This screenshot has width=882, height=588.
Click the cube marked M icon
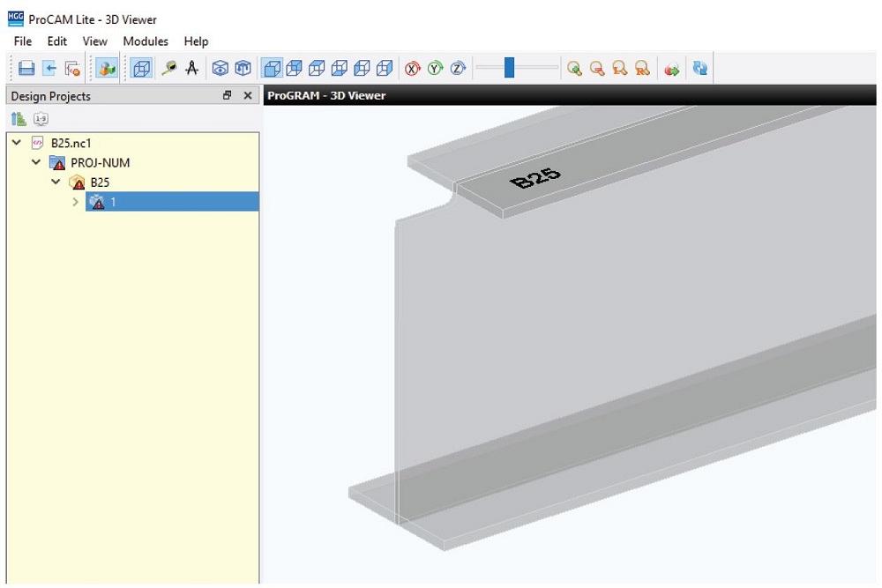tap(243, 69)
